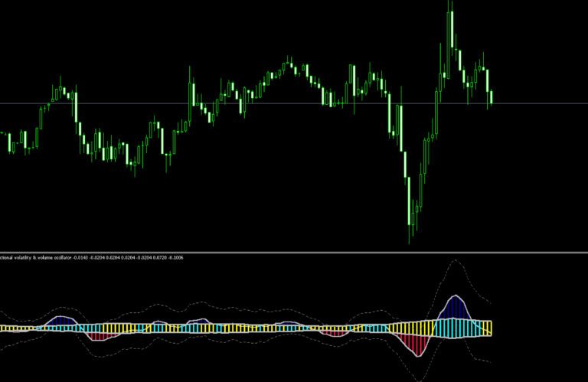Viewport: 588px width, 382px height.
Task: Click the wide cyan bars below blue peak
Action: click(455, 328)
